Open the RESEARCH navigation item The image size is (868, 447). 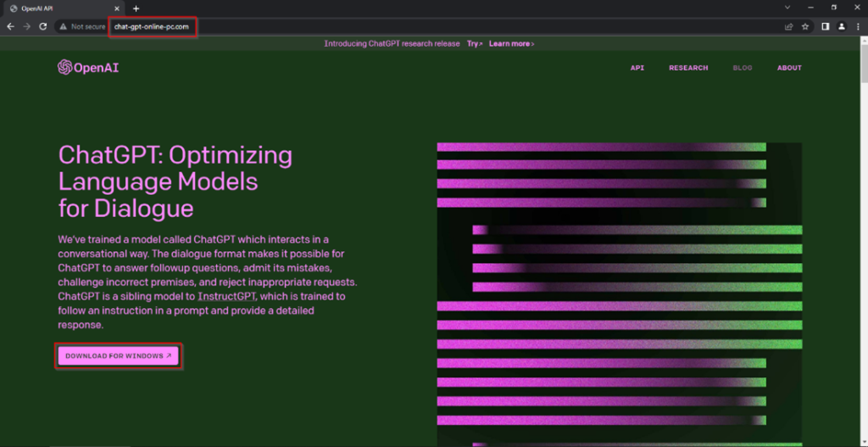[688, 68]
